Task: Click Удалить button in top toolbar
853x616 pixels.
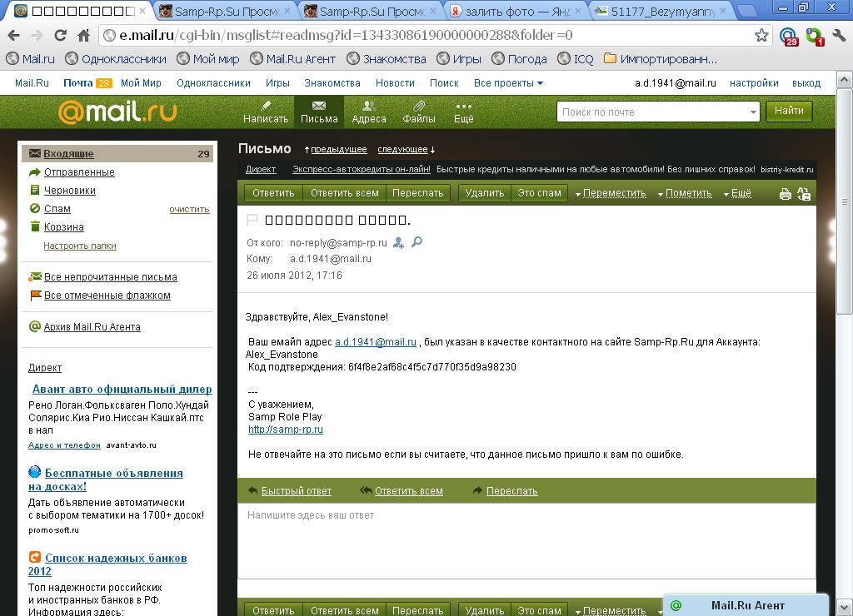Action: click(485, 193)
